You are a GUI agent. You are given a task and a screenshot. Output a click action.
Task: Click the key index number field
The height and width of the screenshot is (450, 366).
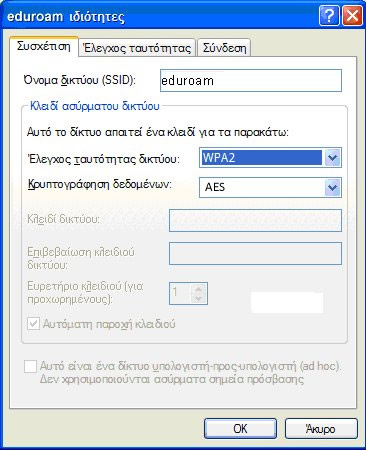point(181,293)
